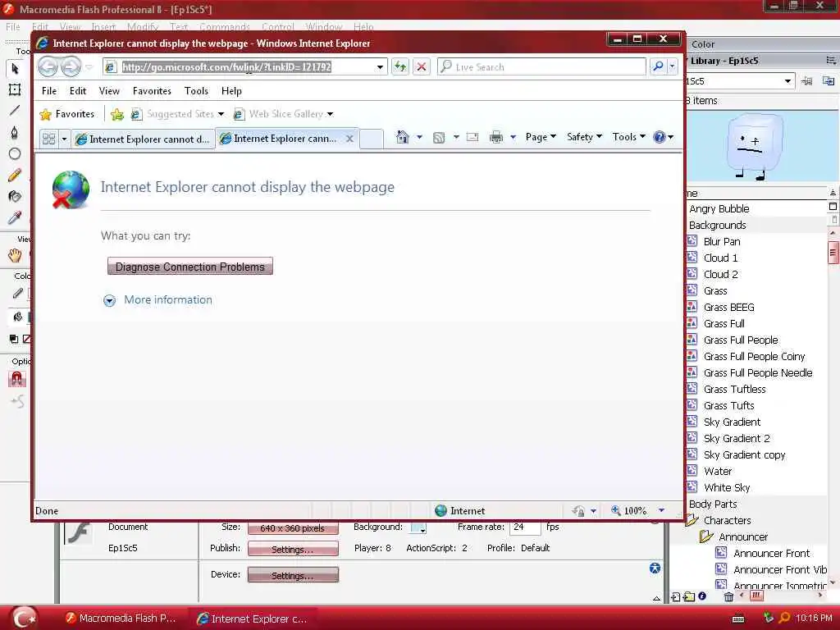Switch to first Internet Explorer cannot d... tab
Image resolution: width=840 pixels, height=630 pixels.
pyautogui.click(x=143, y=139)
